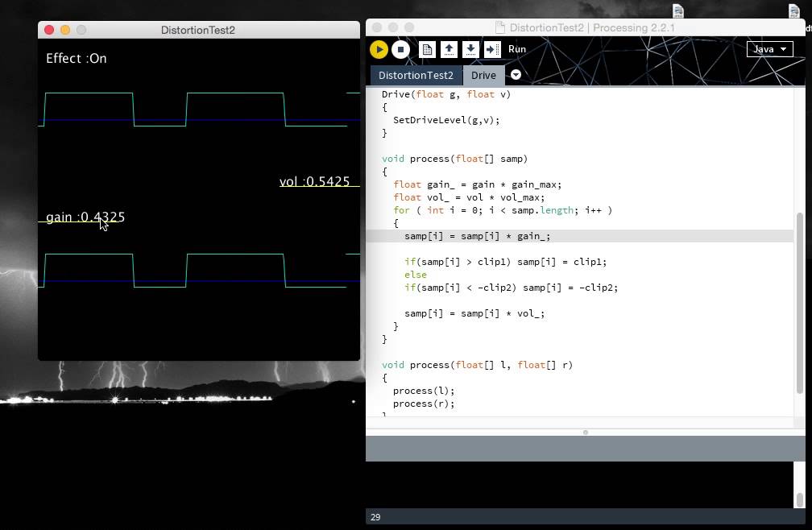The height and width of the screenshot is (530, 812).
Task: Click the for loop line in the editor
Action: [x=503, y=211]
